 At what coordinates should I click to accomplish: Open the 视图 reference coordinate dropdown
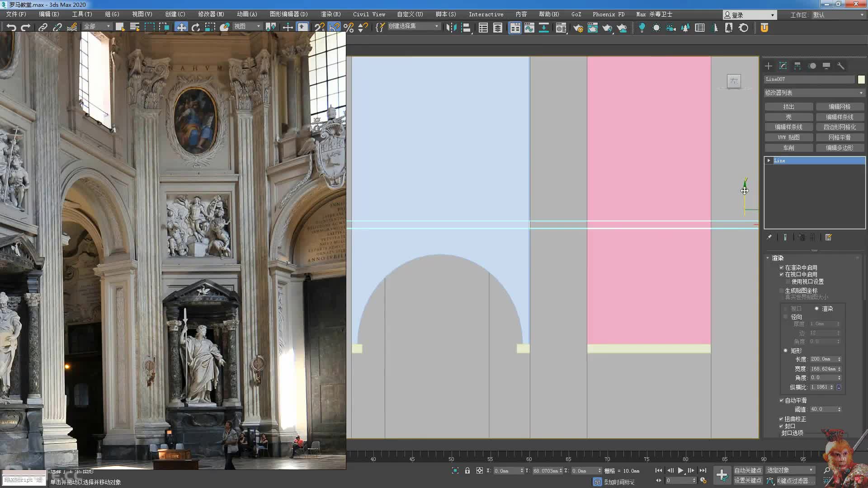[247, 27]
